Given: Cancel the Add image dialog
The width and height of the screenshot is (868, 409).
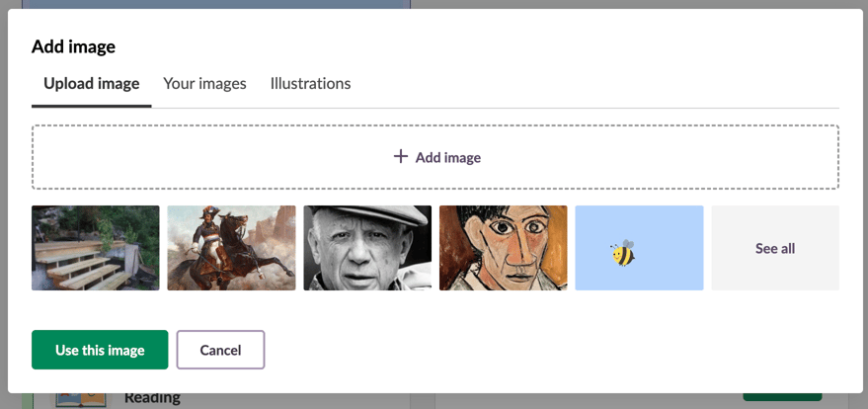Looking at the screenshot, I should [x=220, y=350].
